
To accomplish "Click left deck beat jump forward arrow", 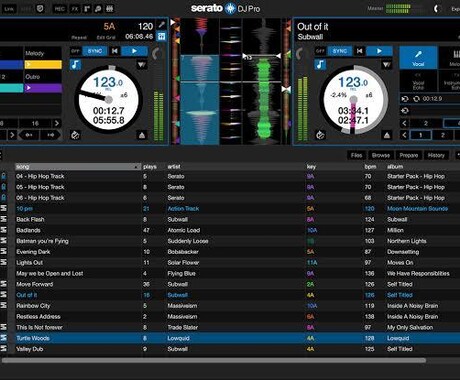I will [x=51, y=135].
